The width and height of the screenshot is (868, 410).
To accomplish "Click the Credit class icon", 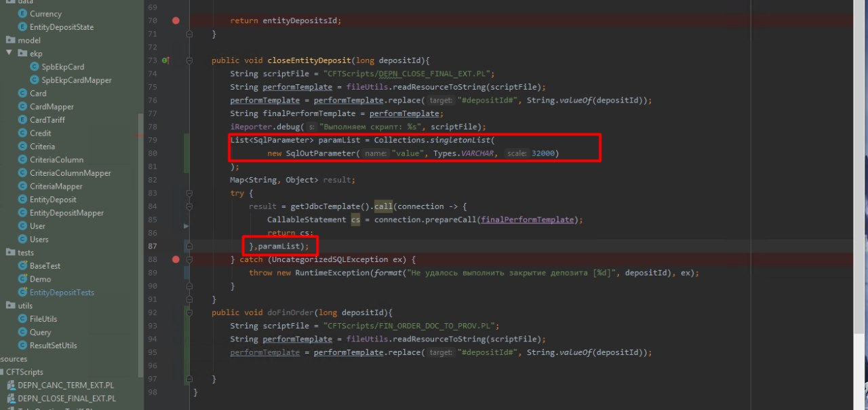I will point(22,133).
